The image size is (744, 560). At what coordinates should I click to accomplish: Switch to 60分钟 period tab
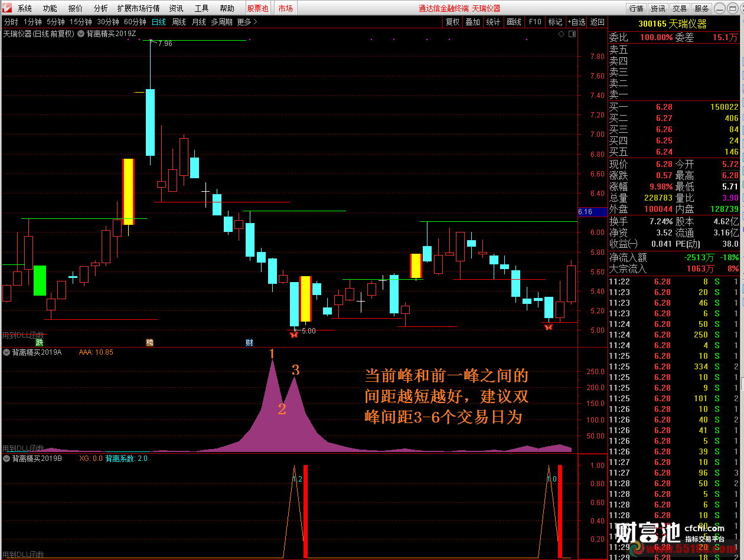[x=135, y=22]
